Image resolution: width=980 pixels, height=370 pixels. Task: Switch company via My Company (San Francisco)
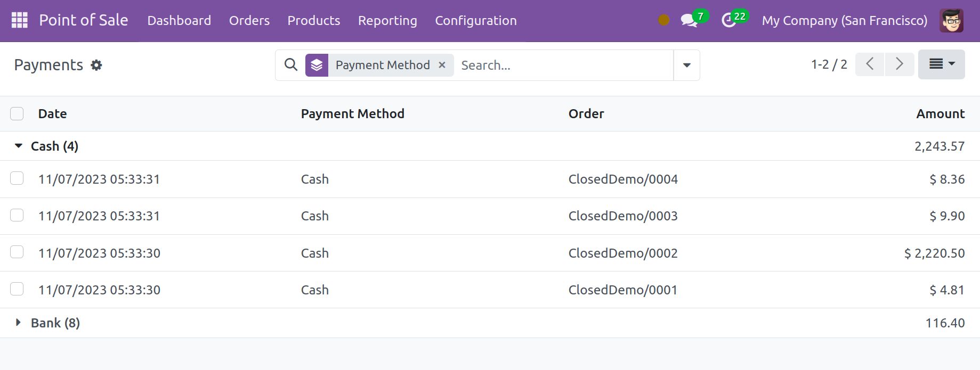point(844,21)
